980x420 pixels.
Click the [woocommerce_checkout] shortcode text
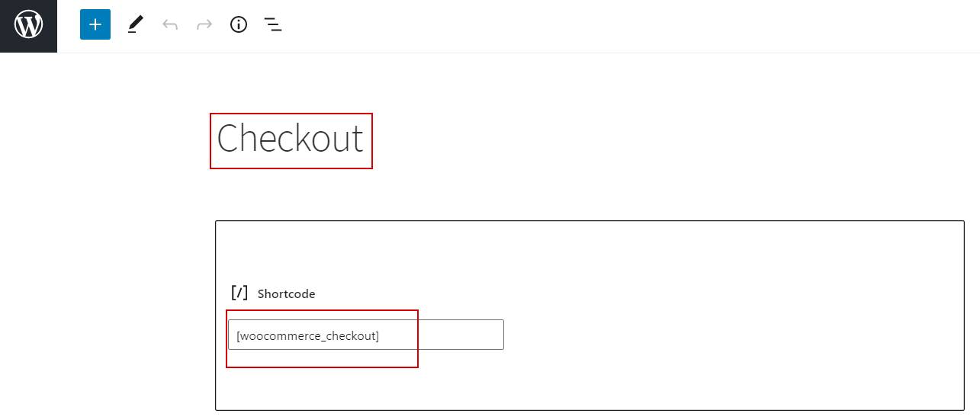(307, 335)
